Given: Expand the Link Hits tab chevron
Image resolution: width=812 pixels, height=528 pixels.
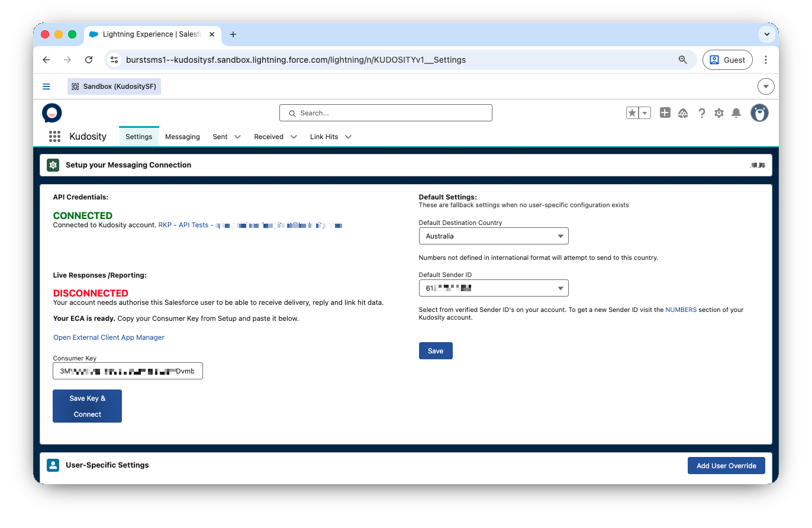Looking at the screenshot, I should point(348,137).
